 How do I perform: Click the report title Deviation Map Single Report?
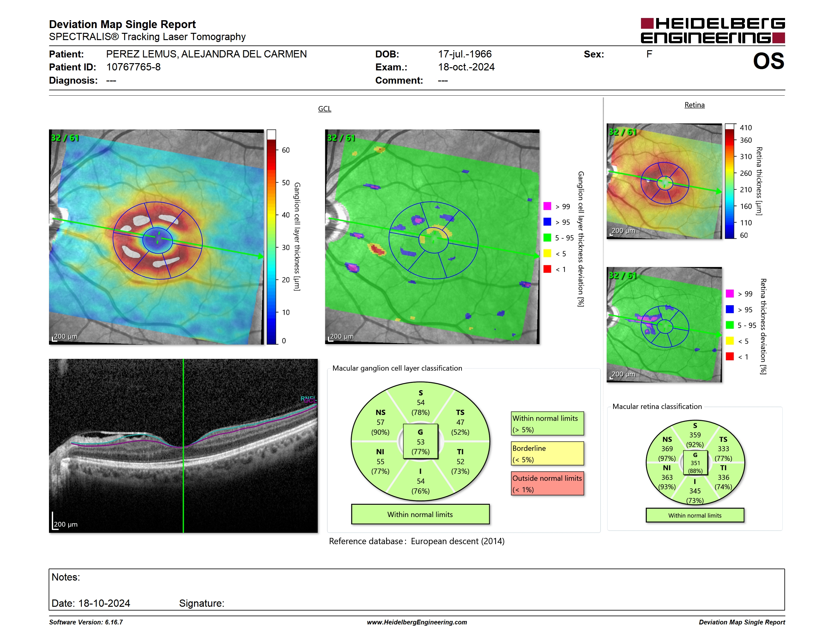pyautogui.click(x=122, y=24)
